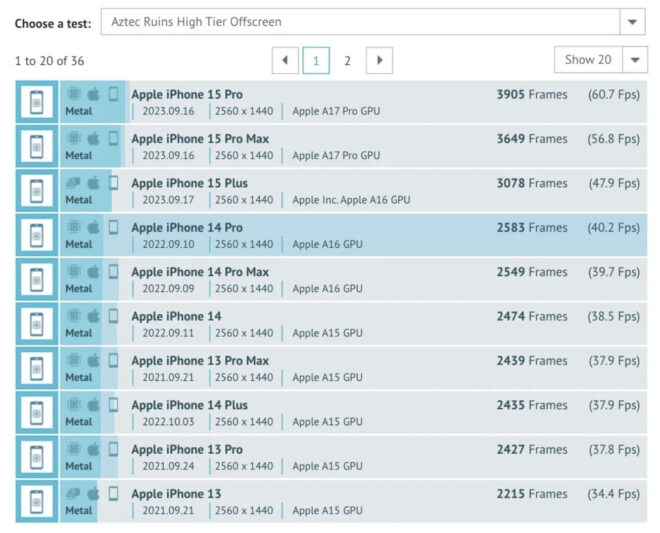Open the Apple iPhone 13 Pro result link
This screenshot has height=533, width=660.
pyautogui.click(x=187, y=449)
